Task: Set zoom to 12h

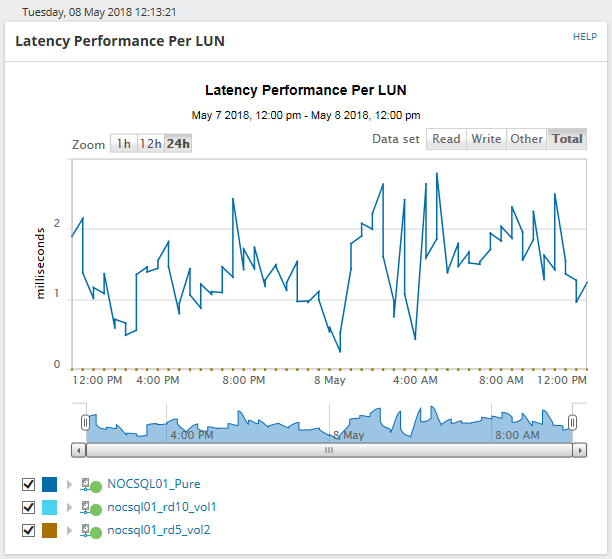Action: click(151, 144)
